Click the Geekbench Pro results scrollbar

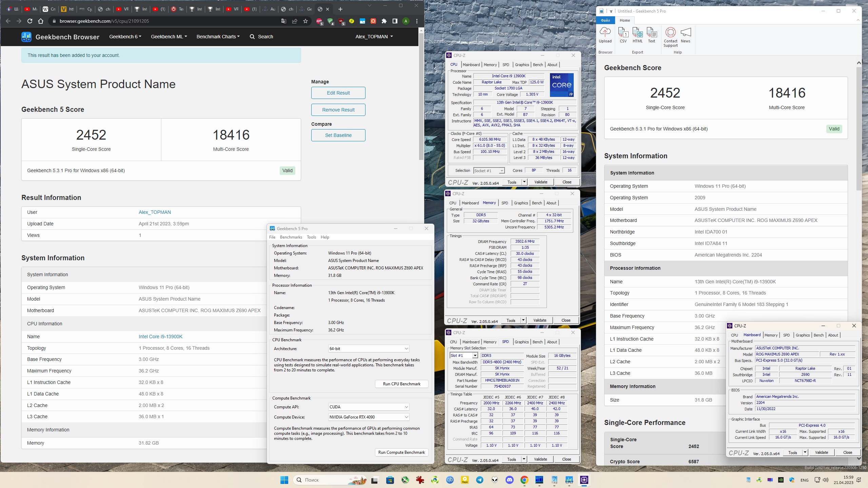(859, 129)
